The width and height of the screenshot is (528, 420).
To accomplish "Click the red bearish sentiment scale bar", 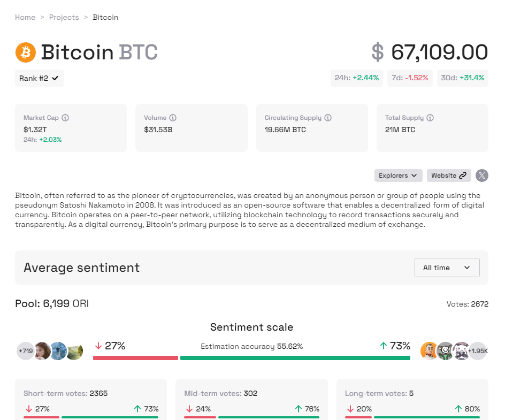I will 135,358.
